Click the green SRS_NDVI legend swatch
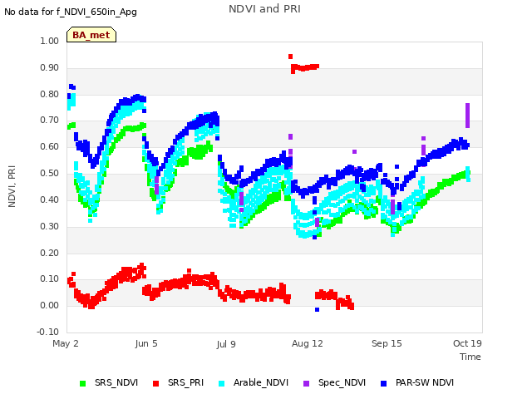 click(82, 383)
